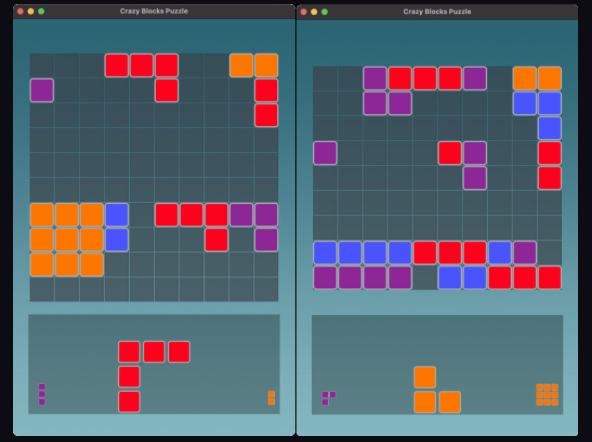Close the left Crazy Blocks Puzzle window
Viewport: 592px width, 442px height.
click(x=20, y=11)
